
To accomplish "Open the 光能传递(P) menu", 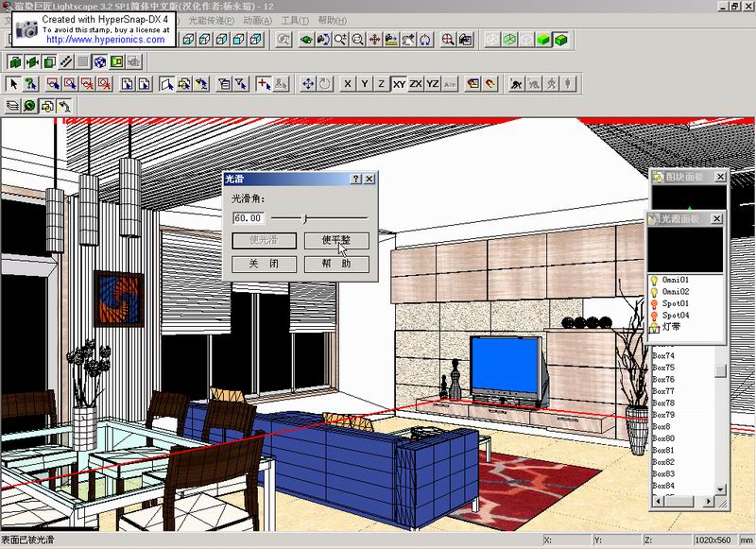I will tap(211, 21).
